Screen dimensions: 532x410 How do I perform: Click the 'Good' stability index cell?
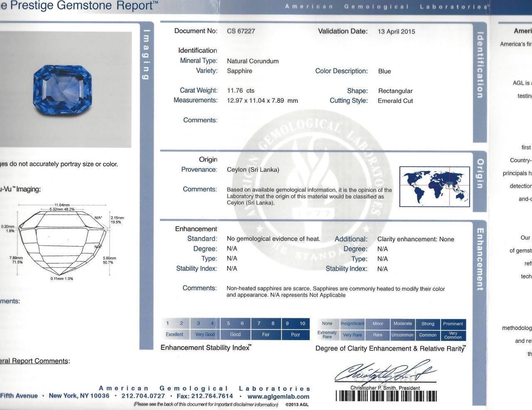235,334
